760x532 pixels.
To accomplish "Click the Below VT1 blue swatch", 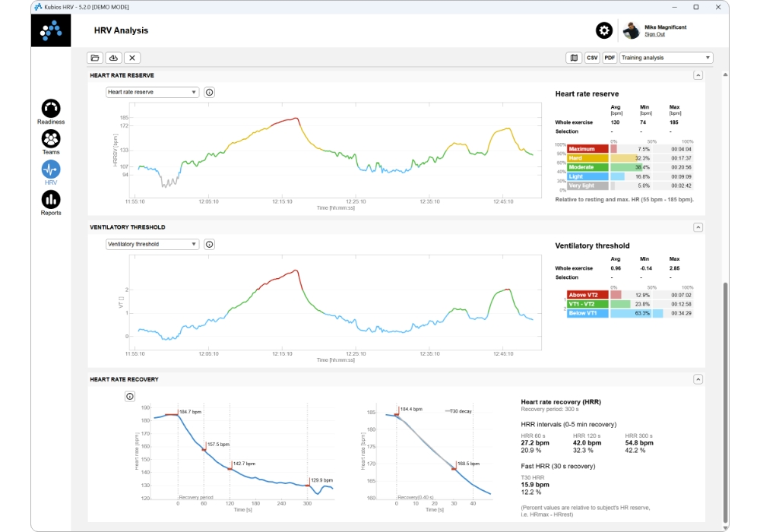I will (587, 313).
